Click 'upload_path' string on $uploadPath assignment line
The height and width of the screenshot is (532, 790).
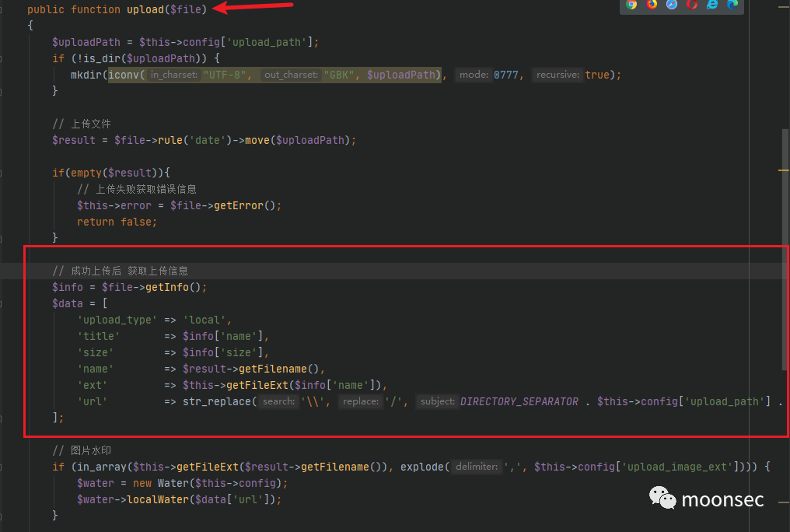point(267,42)
